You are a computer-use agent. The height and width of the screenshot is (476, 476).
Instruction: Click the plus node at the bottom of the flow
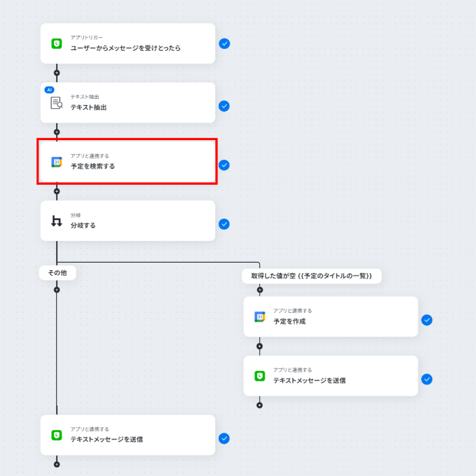pos(57,464)
